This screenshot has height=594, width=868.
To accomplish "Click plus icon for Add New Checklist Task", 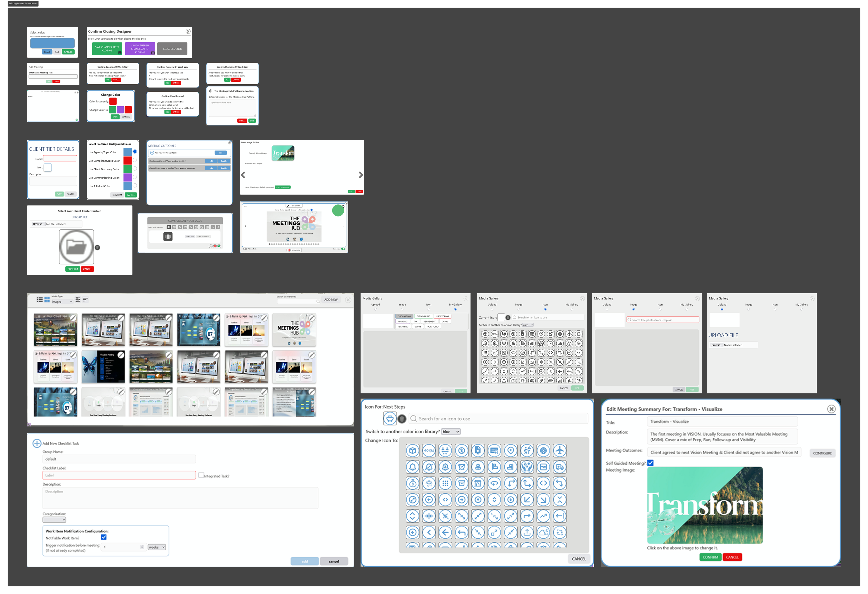I will pyautogui.click(x=37, y=443).
